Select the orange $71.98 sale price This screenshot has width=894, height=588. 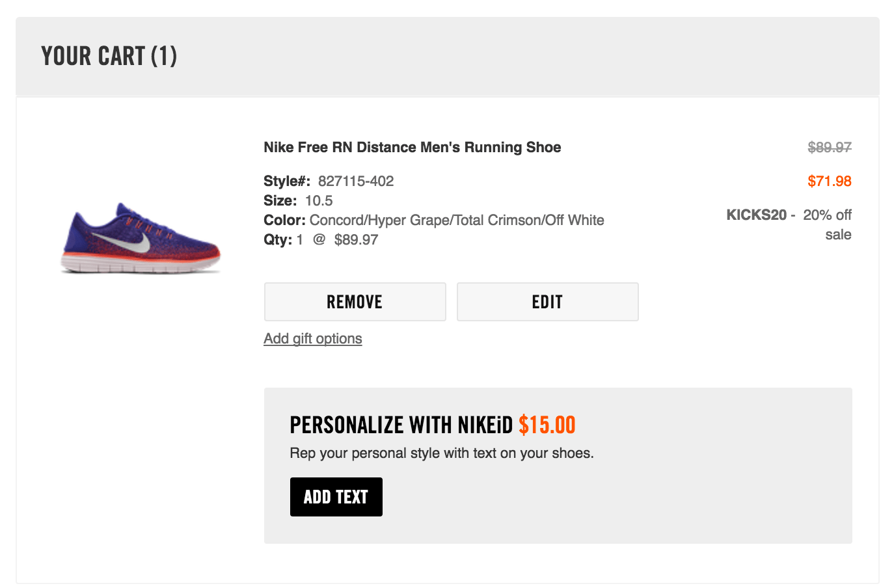point(829,181)
